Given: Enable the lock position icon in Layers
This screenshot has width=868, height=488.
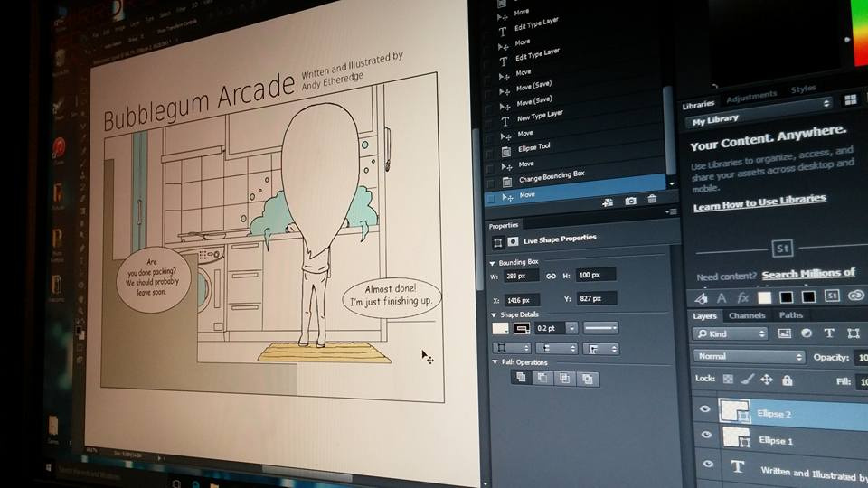Looking at the screenshot, I should [x=767, y=380].
